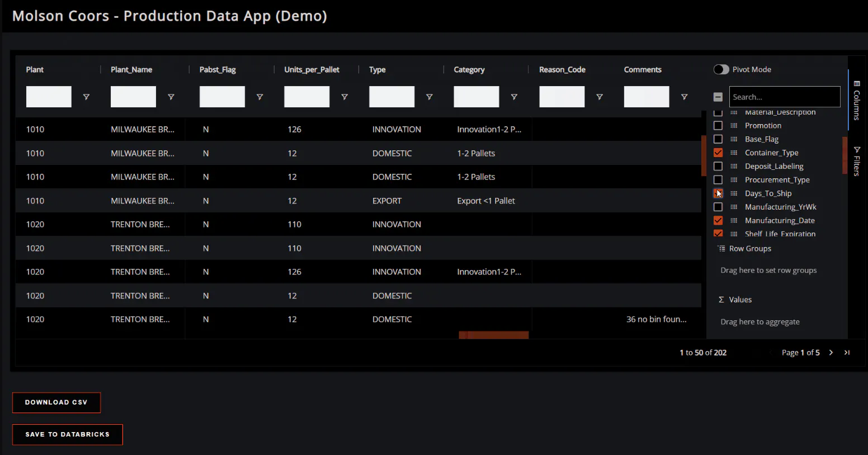Viewport: 868px width, 455px height.
Task: Go to the next page arrow
Action: tap(831, 353)
